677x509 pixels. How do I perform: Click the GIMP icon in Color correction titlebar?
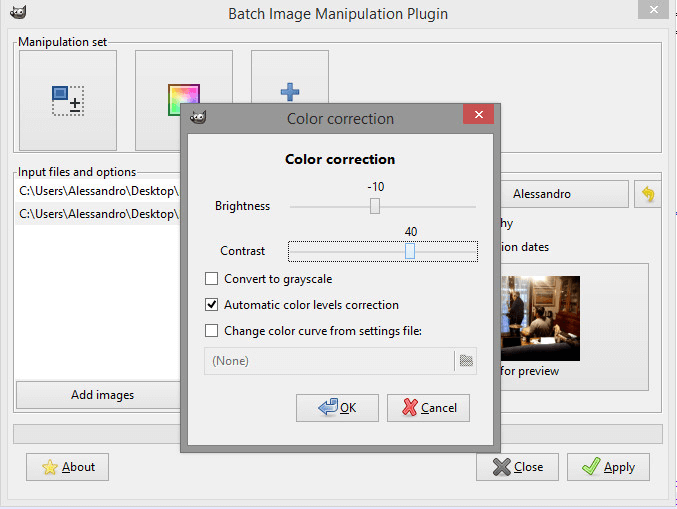point(198,117)
